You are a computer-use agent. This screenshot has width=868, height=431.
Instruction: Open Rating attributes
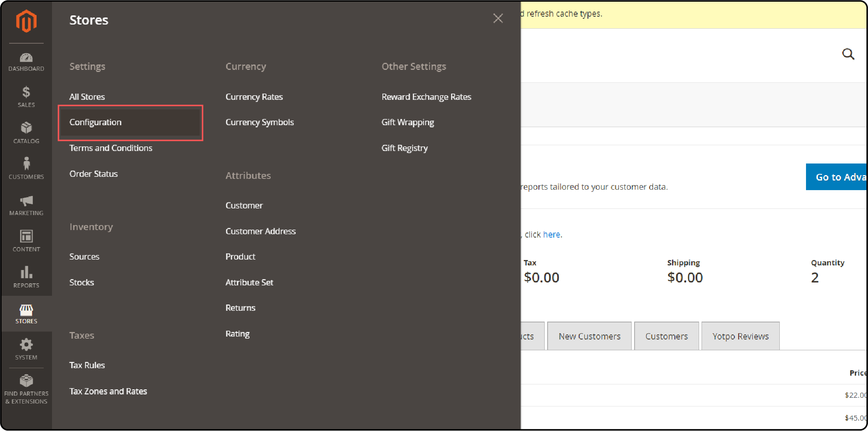(238, 334)
